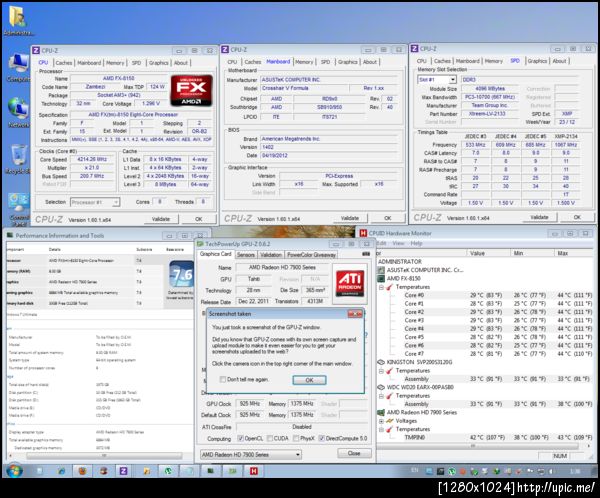Select the Core #0 temperature row

(x=485, y=295)
